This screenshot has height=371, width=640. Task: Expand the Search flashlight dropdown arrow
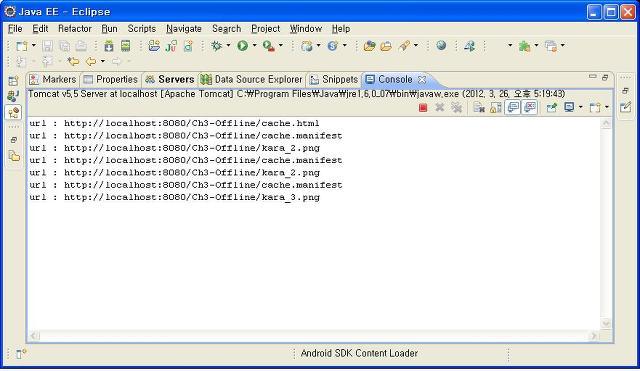point(416,45)
